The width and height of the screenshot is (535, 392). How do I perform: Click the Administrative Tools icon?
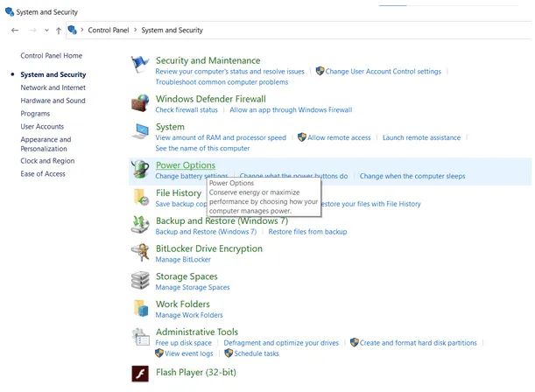click(140, 337)
